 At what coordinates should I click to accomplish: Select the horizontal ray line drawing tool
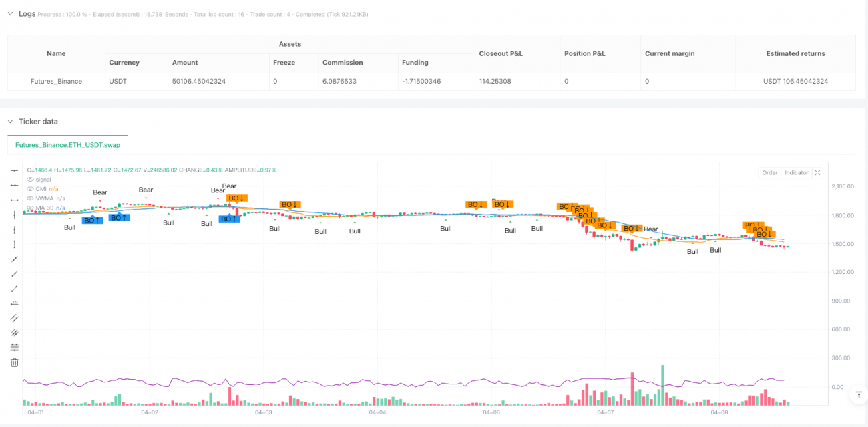(x=14, y=185)
